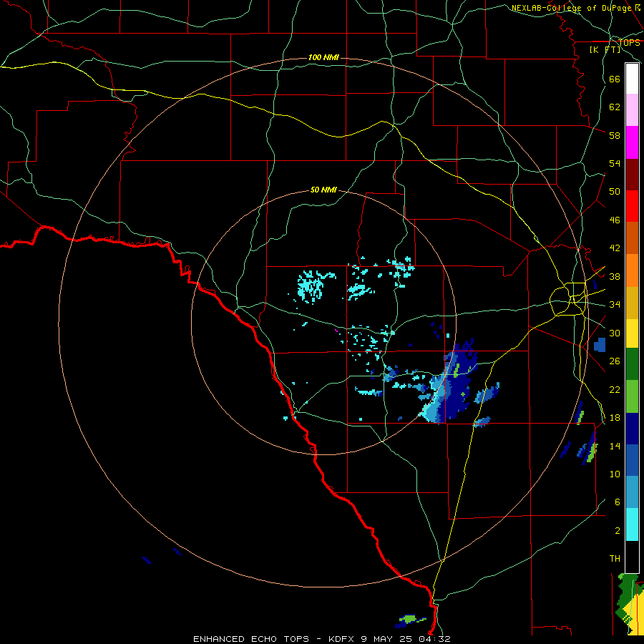Select the legend value 14
644x644 pixels.
coord(615,446)
